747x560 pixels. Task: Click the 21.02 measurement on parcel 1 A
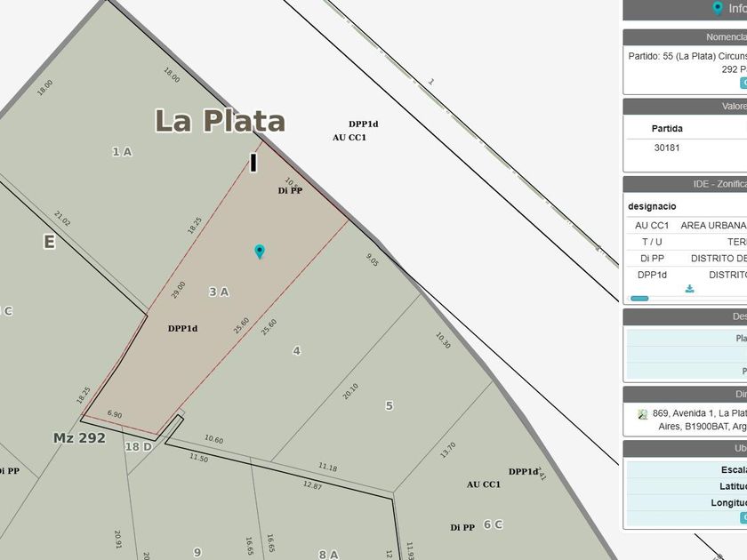pos(62,219)
